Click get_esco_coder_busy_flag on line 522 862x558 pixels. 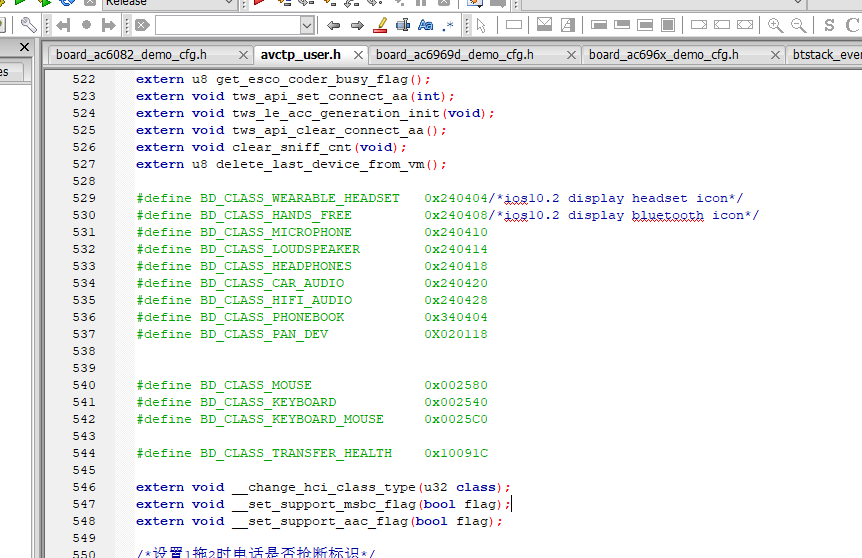click(312, 80)
